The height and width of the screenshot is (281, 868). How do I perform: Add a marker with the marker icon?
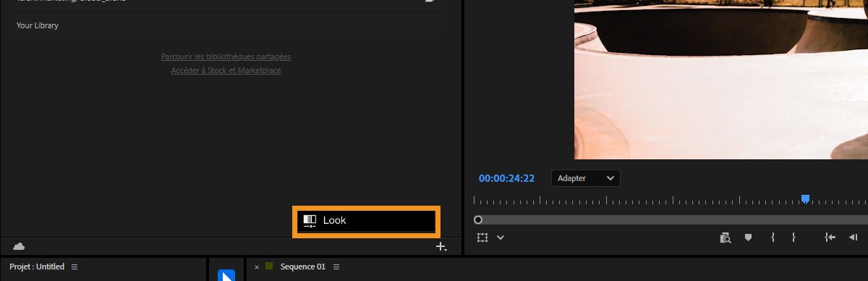tap(749, 237)
